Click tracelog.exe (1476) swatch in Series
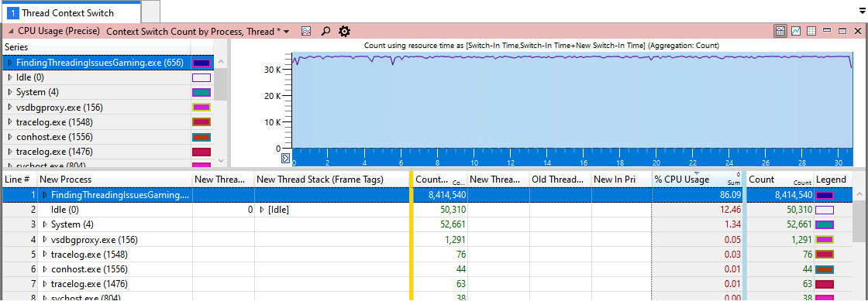Viewport: 868px width, 301px height. (201, 152)
